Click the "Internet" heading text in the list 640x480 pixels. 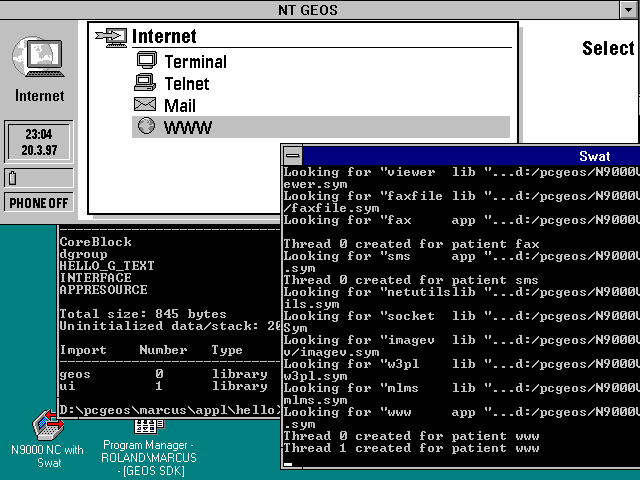pos(164,36)
